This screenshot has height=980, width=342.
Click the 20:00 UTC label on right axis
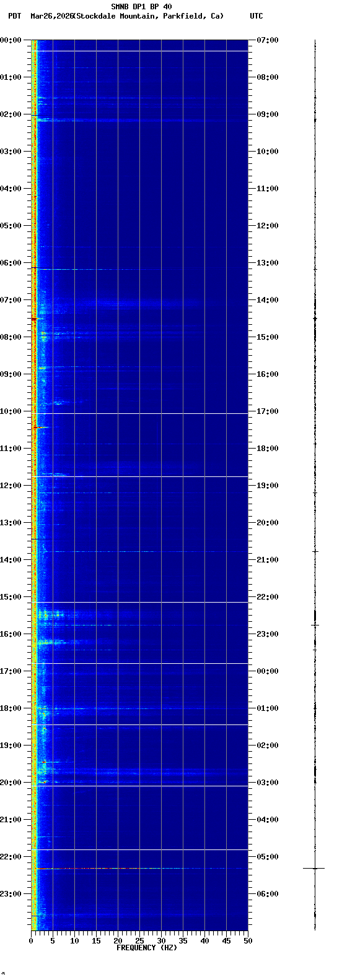coord(268,522)
